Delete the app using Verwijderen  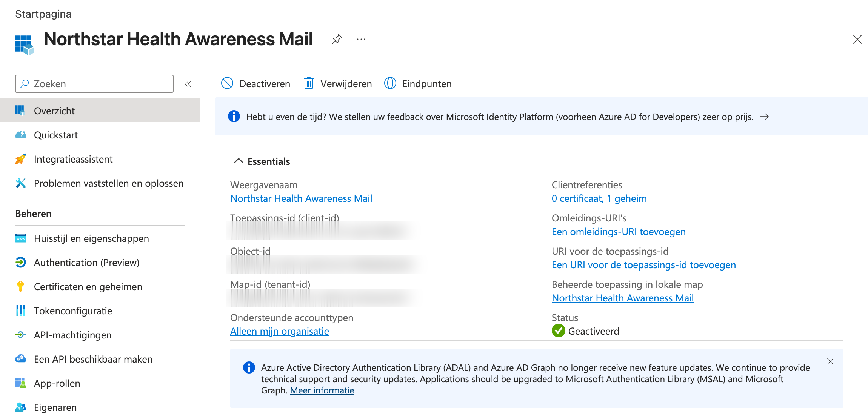click(338, 83)
